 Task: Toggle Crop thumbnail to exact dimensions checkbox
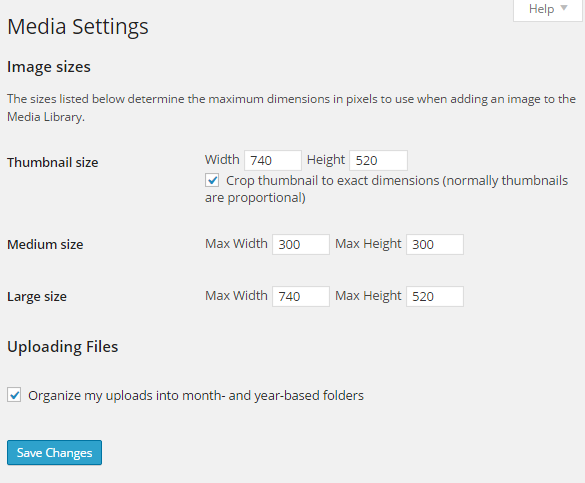pyautogui.click(x=212, y=180)
